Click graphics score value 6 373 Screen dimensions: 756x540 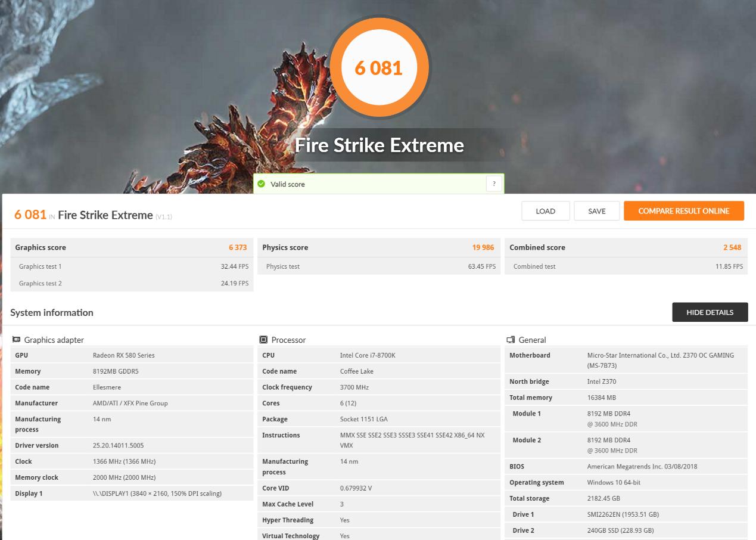point(238,247)
